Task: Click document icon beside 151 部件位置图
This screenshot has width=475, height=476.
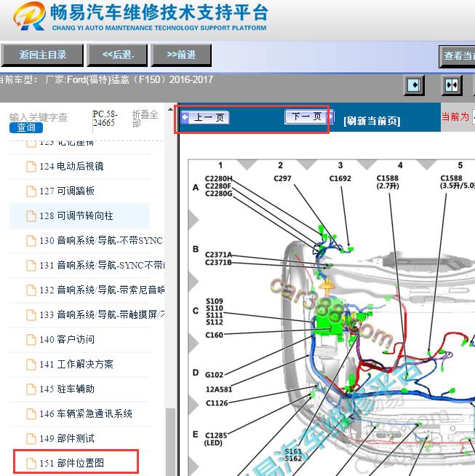Action: point(31,463)
